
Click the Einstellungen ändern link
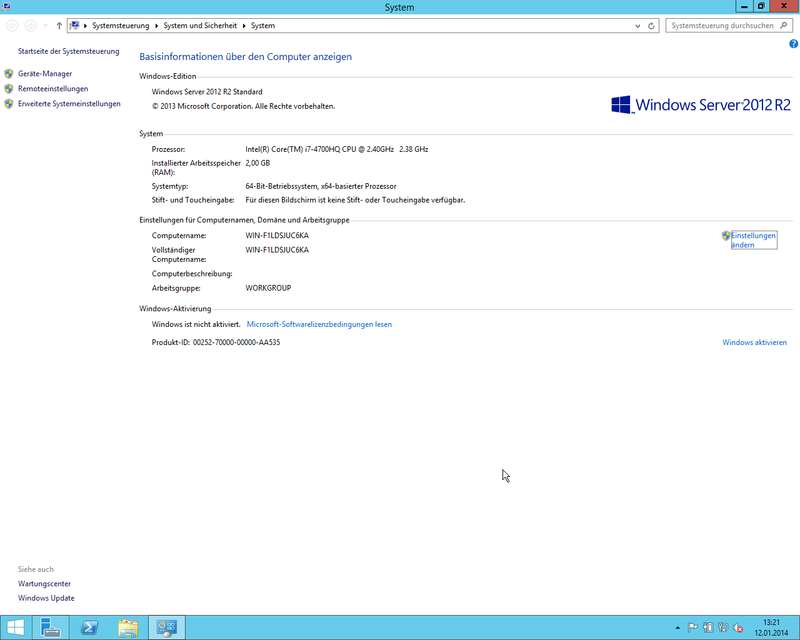753,240
